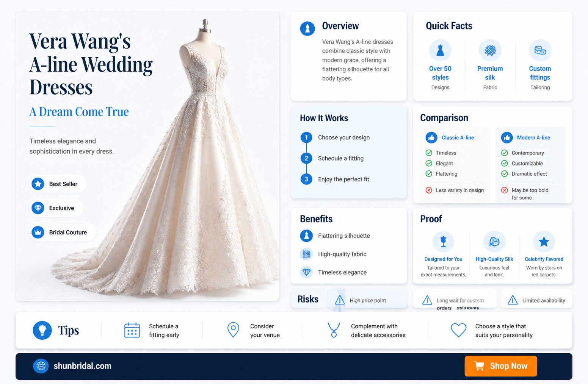Click the green check beside Customizable

(505, 163)
